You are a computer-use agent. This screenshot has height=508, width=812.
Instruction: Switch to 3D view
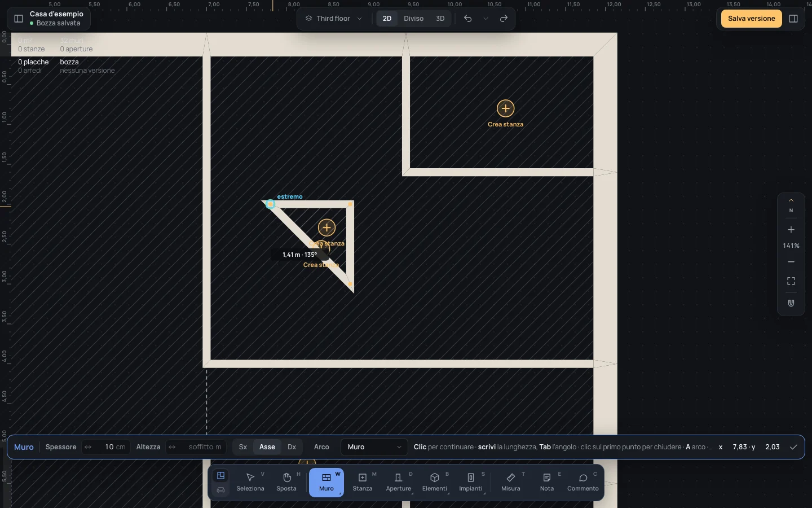tap(440, 19)
